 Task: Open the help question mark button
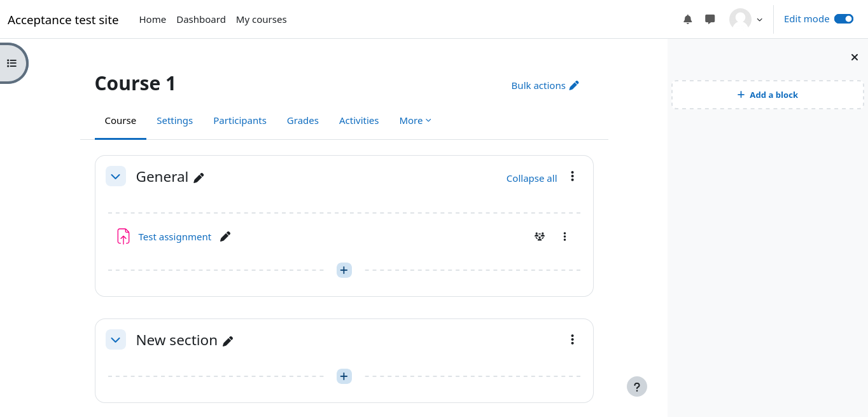click(636, 386)
